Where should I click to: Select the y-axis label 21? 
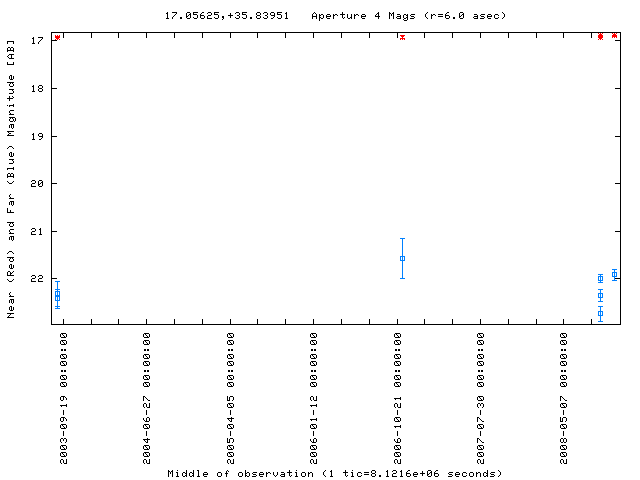[x=37, y=231]
